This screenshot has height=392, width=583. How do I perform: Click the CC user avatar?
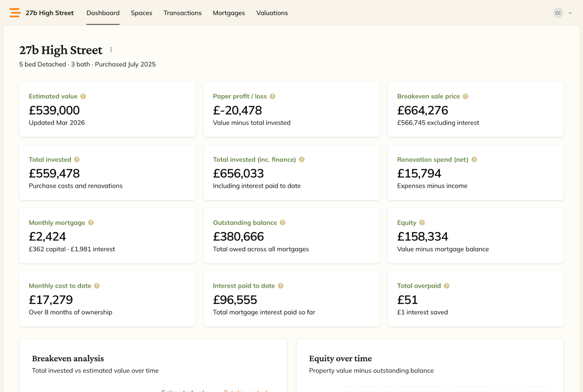pos(558,13)
